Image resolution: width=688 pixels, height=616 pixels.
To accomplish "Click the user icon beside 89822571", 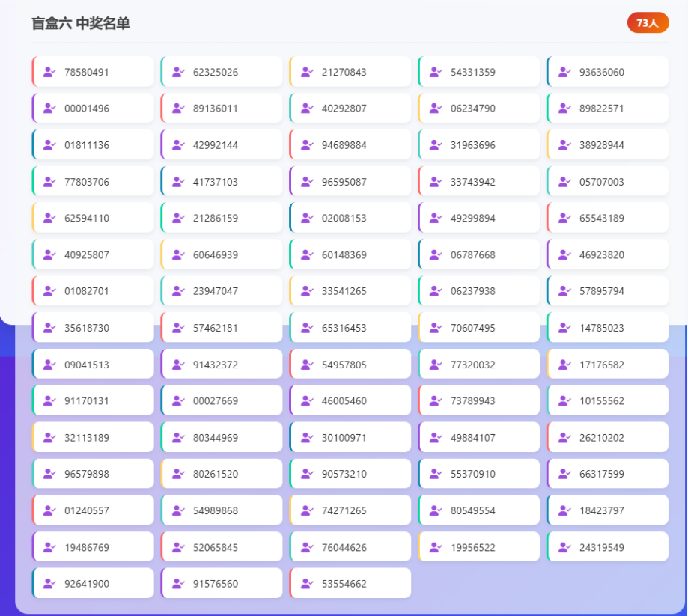I will 564,109.
